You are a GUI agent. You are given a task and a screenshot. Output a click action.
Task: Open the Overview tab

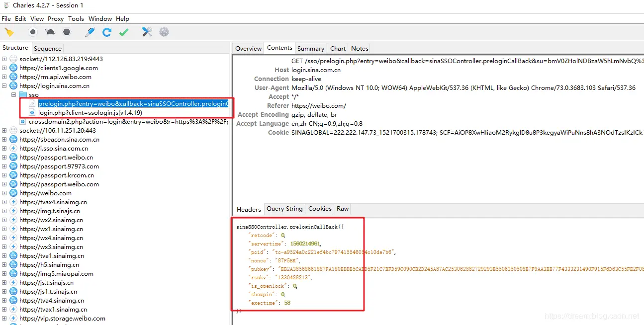click(249, 49)
